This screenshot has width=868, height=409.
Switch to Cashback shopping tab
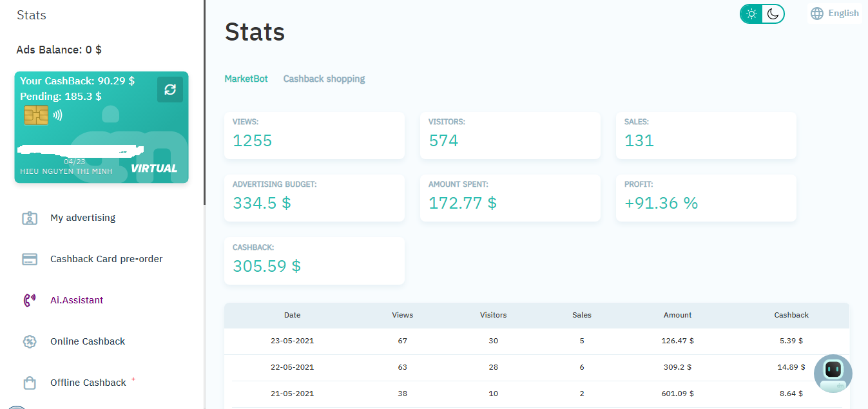[x=324, y=79]
